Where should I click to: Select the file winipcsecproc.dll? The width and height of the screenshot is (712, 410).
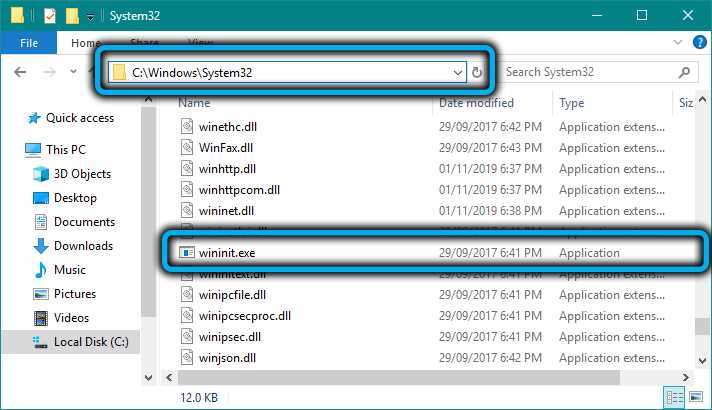point(244,316)
